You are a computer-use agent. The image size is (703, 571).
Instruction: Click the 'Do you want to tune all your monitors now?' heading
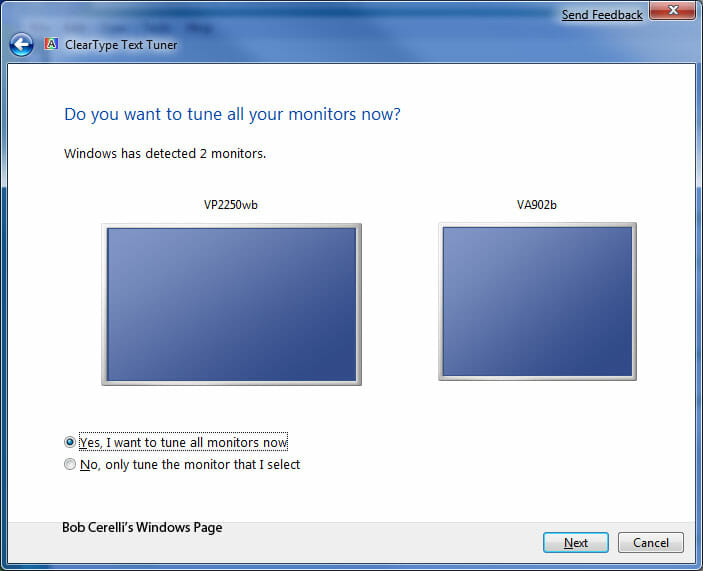(x=232, y=114)
